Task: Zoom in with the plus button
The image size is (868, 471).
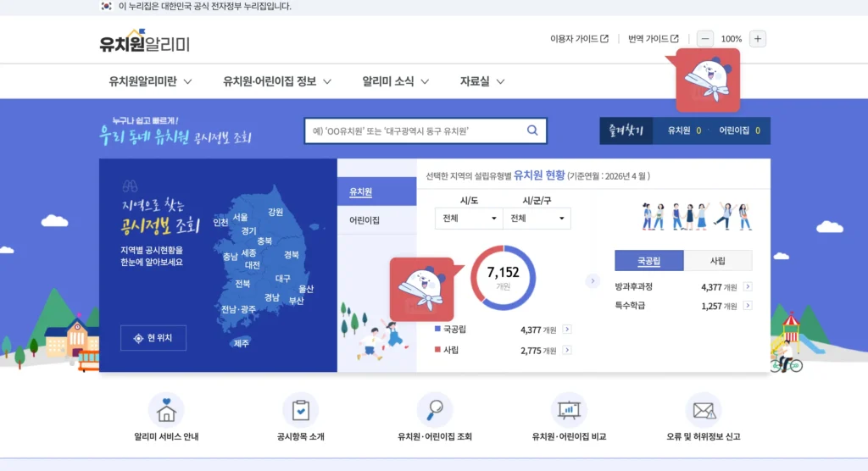Action: click(x=757, y=39)
